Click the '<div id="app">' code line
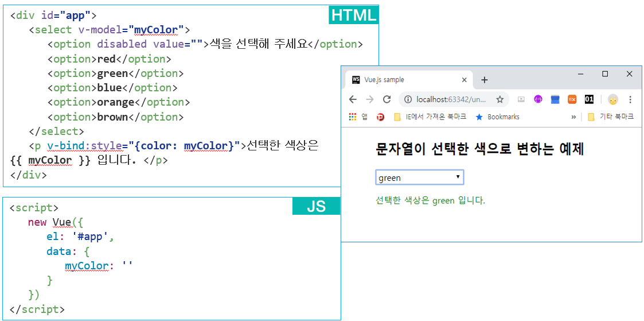This screenshot has height=321, width=644. [x=53, y=15]
